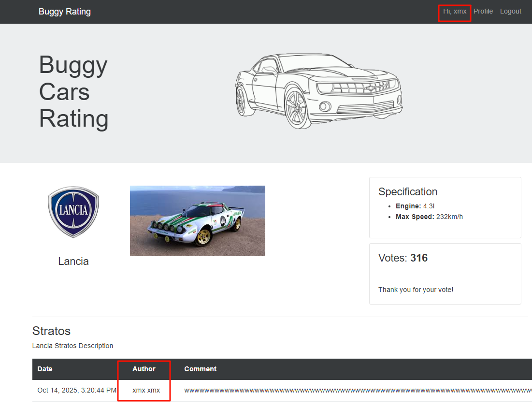The width and height of the screenshot is (532, 408).
Task: Open the Profile page
Action: tap(483, 11)
